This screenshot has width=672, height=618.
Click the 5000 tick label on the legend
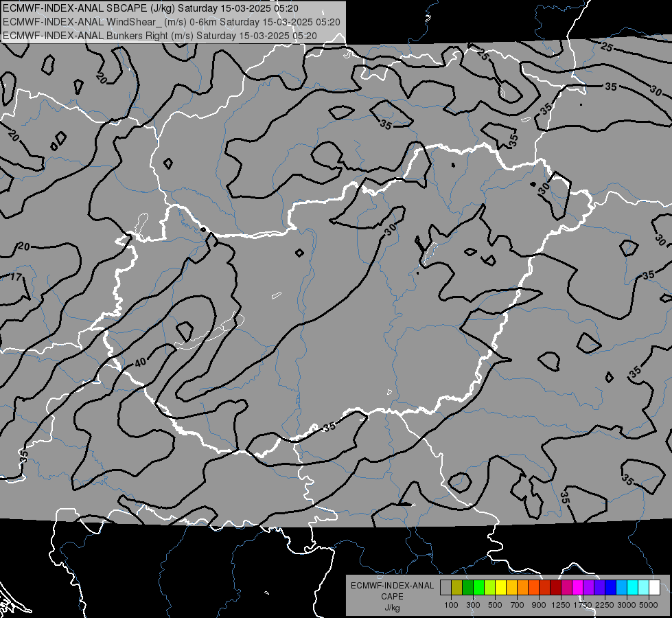point(649,605)
